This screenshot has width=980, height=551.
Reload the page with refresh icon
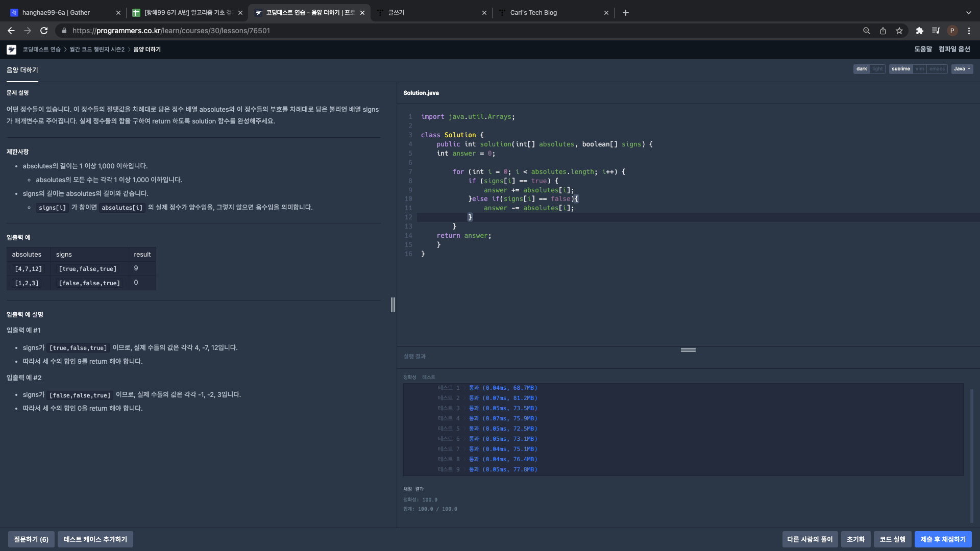[44, 31]
